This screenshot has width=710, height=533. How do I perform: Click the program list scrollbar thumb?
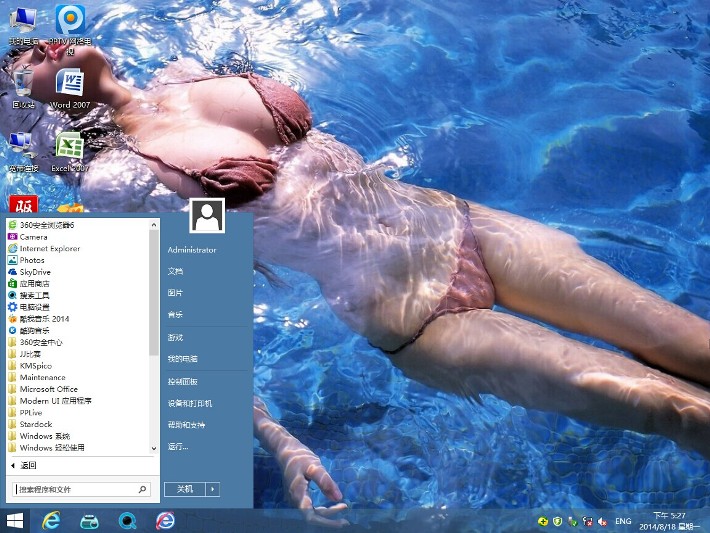154,292
